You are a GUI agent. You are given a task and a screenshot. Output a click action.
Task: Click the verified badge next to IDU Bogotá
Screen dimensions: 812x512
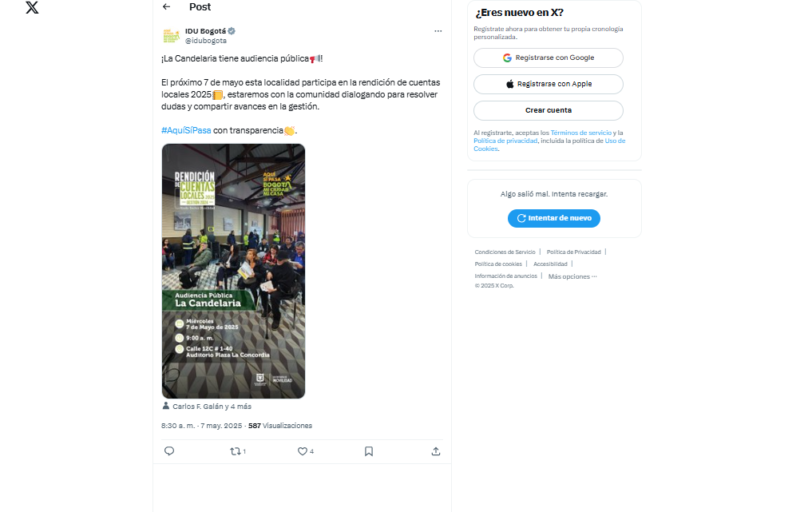[232, 31]
